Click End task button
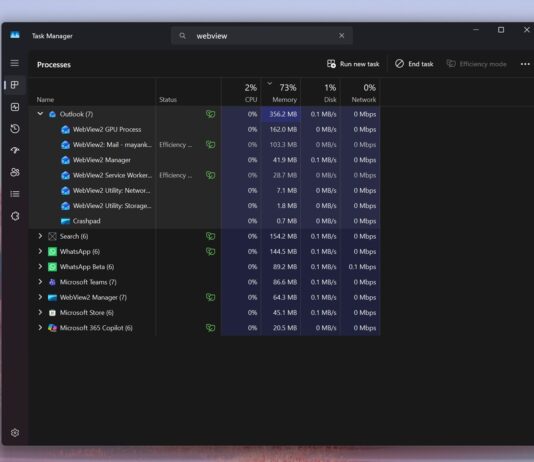Image resolution: width=534 pixels, height=462 pixels. point(414,64)
